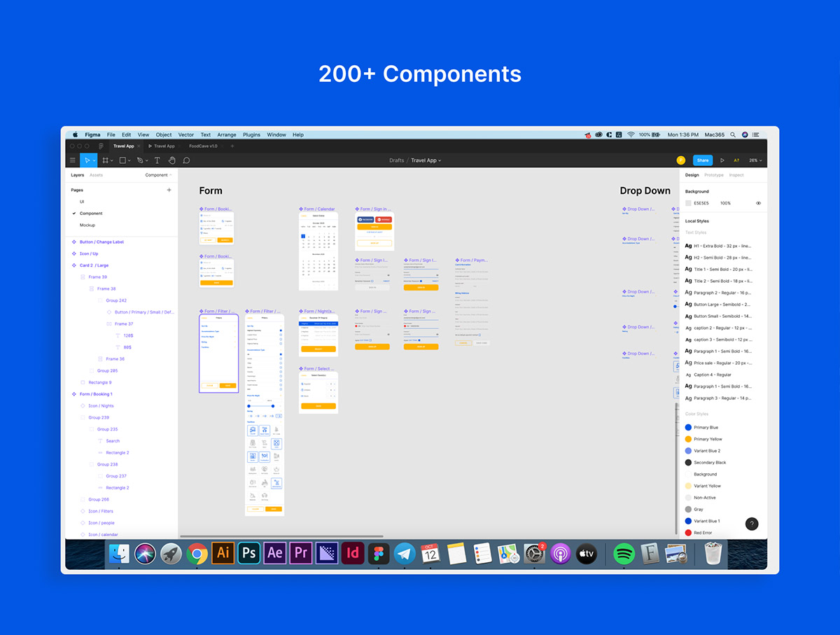Select the Mockup page
Viewport: 840px width, 635px height.
point(87,225)
